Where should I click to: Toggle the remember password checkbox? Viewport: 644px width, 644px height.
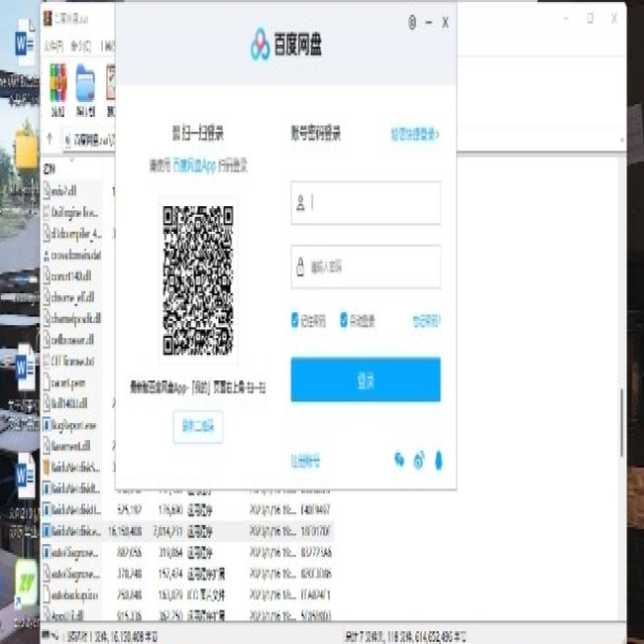pos(294,320)
